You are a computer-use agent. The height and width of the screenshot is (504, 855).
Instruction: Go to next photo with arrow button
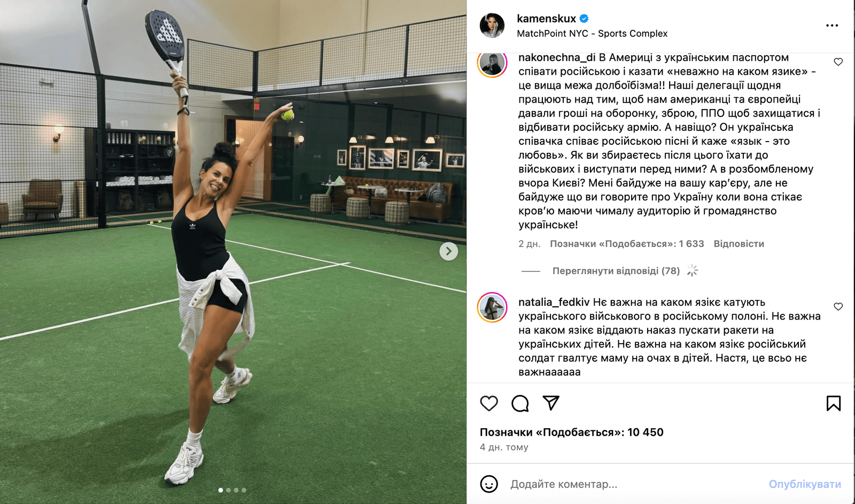[449, 251]
